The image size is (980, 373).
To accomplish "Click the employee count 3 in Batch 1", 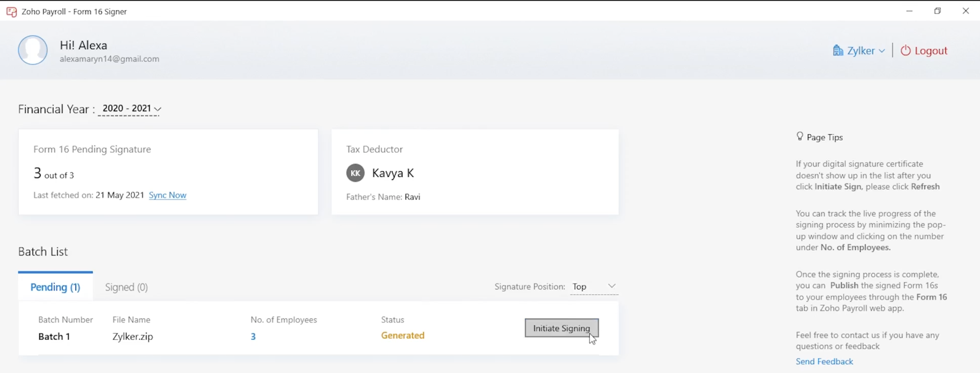I will point(253,337).
